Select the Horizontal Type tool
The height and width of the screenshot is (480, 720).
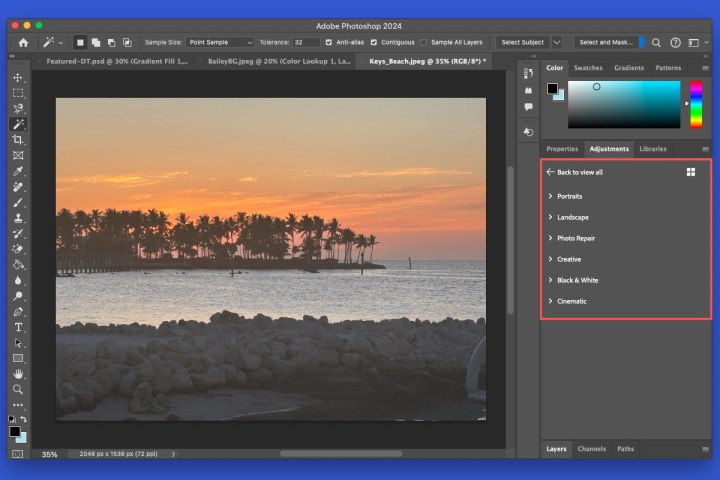pos(18,327)
